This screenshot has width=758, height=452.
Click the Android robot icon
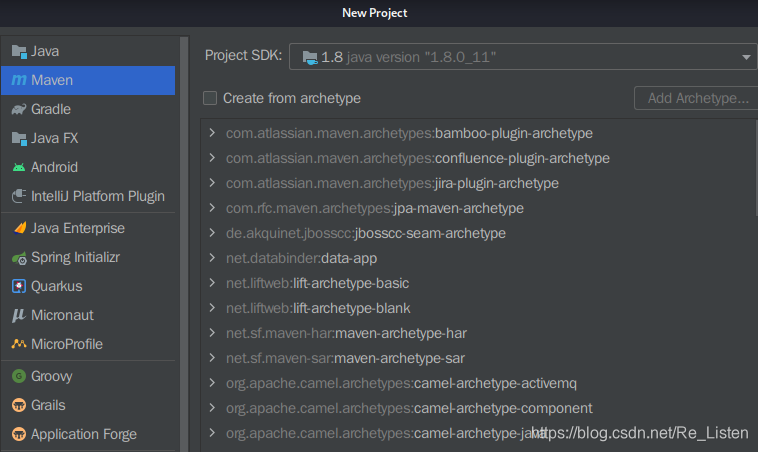19,167
